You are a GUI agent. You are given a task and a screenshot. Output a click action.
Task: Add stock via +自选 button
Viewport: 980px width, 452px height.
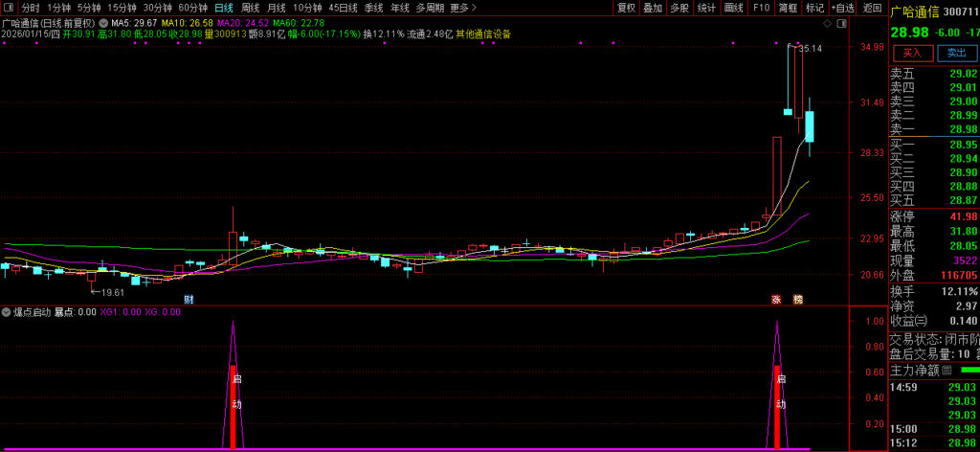coord(842,8)
